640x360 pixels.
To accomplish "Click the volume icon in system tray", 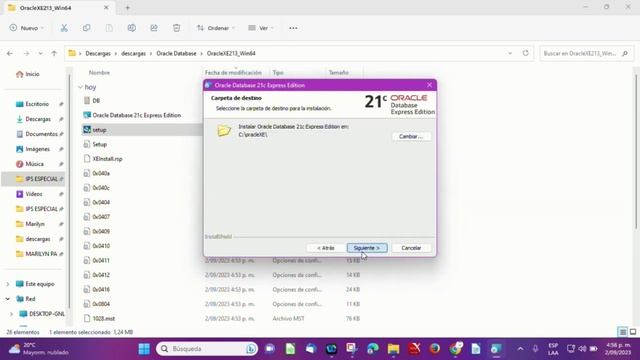I will [x=582, y=349].
